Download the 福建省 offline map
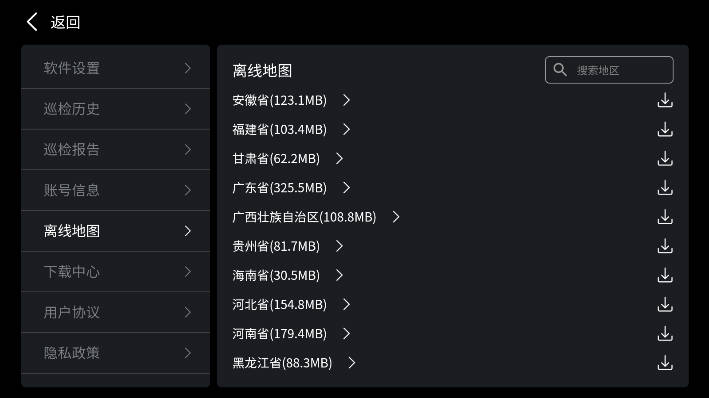The width and height of the screenshot is (709, 398). [x=665, y=130]
